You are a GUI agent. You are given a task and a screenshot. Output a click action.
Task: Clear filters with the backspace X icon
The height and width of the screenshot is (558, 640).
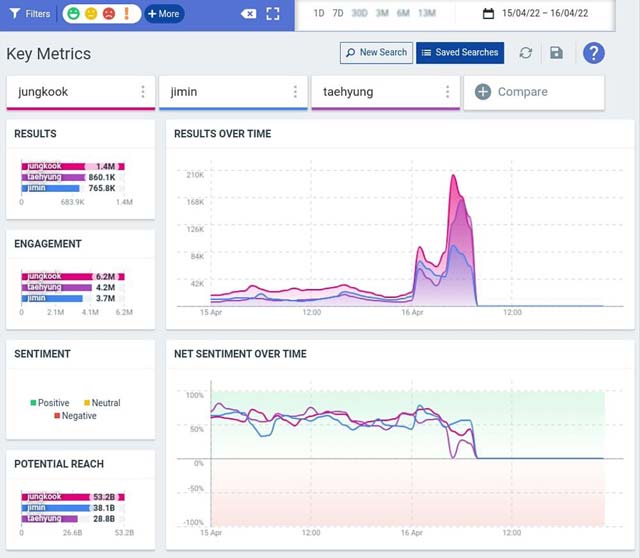(248, 14)
